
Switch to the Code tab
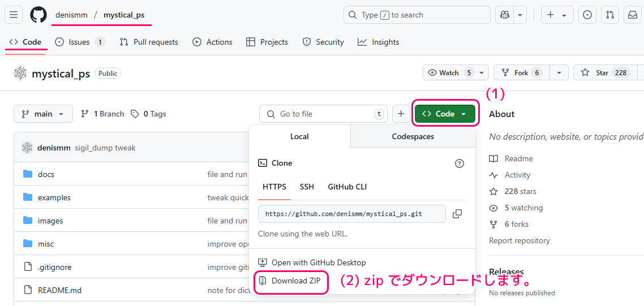[25, 42]
